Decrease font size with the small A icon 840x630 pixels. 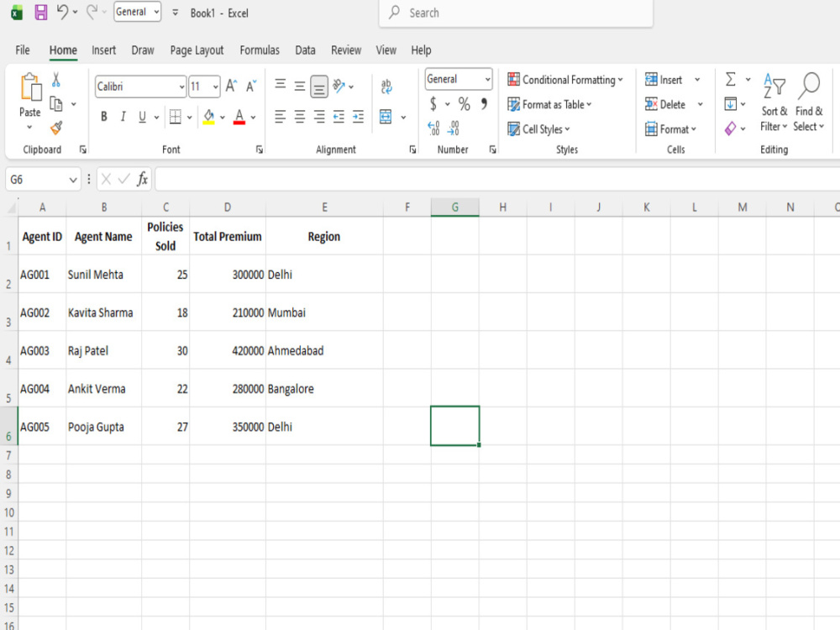click(251, 87)
